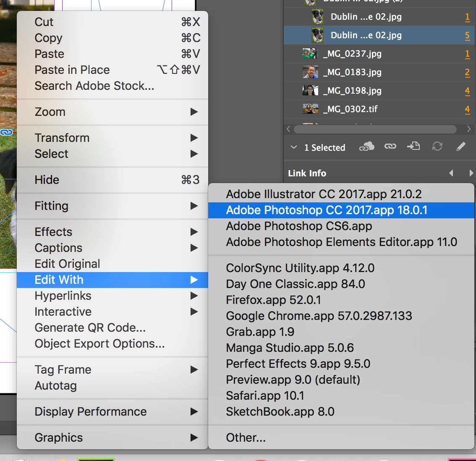Choose Manga Studio.app 5.0.6

click(x=341, y=348)
